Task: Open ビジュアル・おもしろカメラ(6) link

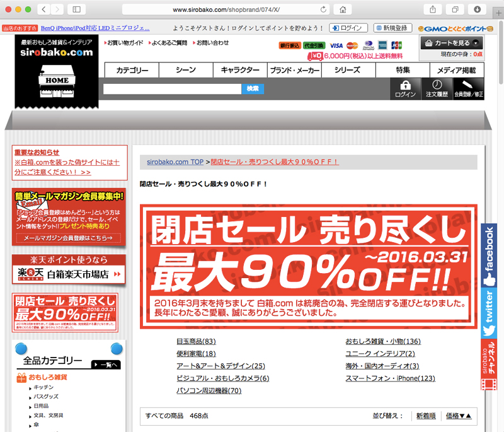Action: point(223,378)
